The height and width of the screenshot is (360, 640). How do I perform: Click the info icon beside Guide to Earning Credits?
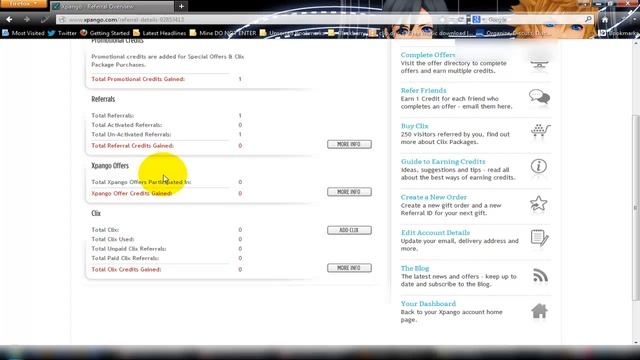click(539, 166)
